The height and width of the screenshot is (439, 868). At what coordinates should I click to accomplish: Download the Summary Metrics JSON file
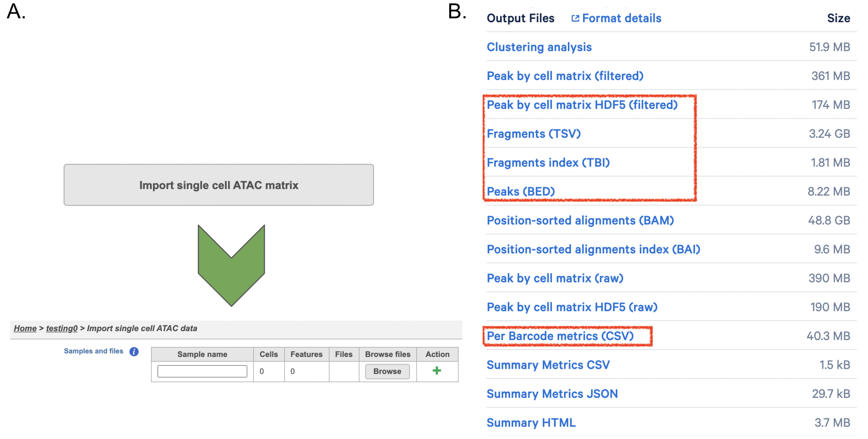(552, 394)
